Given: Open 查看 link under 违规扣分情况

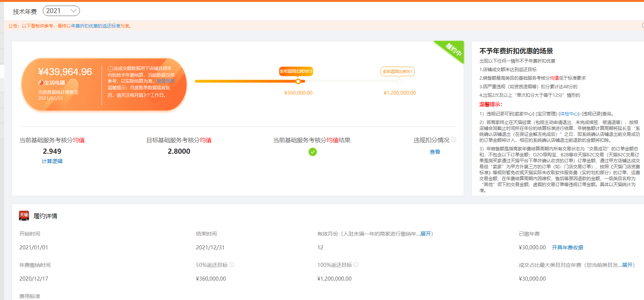Looking at the screenshot, I should (x=435, y=152).
